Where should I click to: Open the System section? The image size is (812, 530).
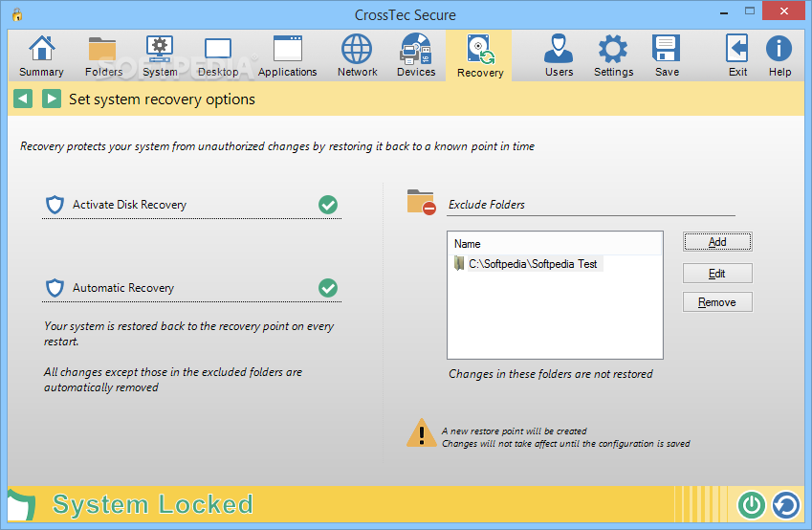pyautogui.click(x=160, y=55)
